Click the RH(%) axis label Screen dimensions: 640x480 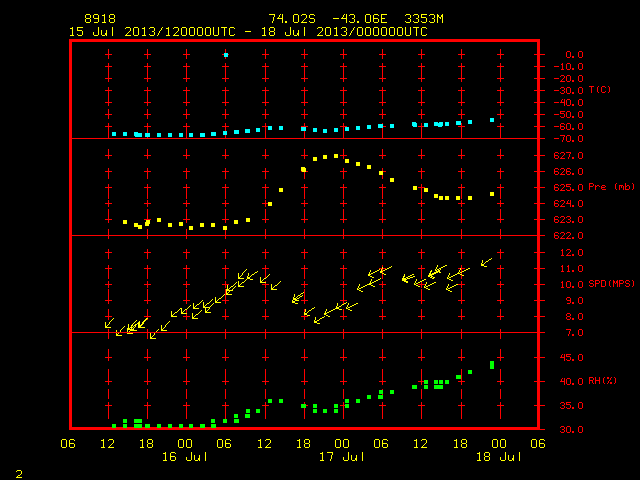pos(602,380)
